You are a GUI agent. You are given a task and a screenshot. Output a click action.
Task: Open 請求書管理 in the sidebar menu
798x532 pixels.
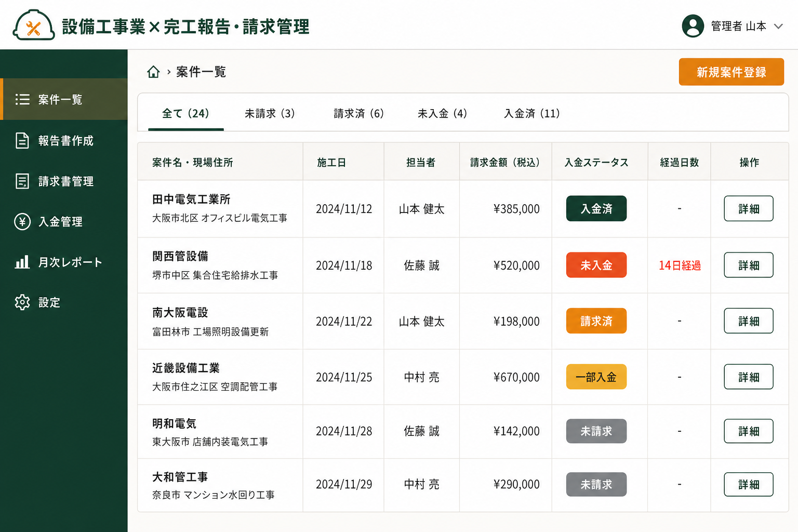point(64,181)
